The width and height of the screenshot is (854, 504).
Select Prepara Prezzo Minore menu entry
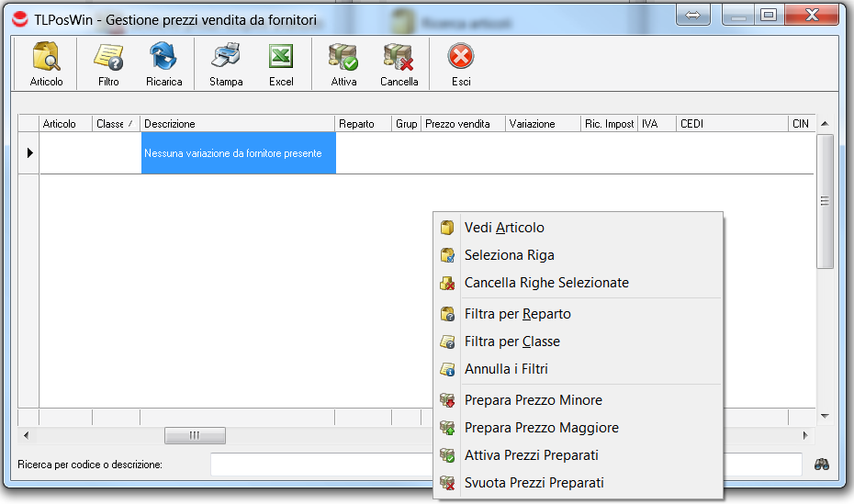(578, 400)
